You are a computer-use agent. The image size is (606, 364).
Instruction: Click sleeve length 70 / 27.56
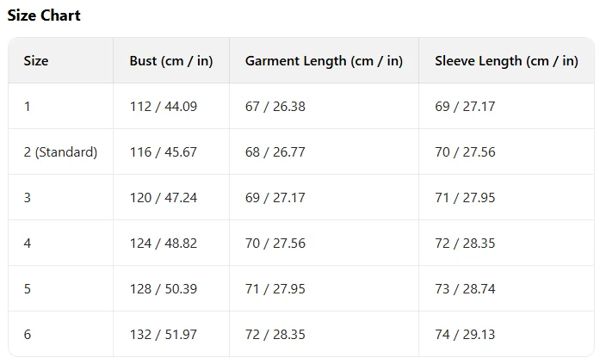465,152
